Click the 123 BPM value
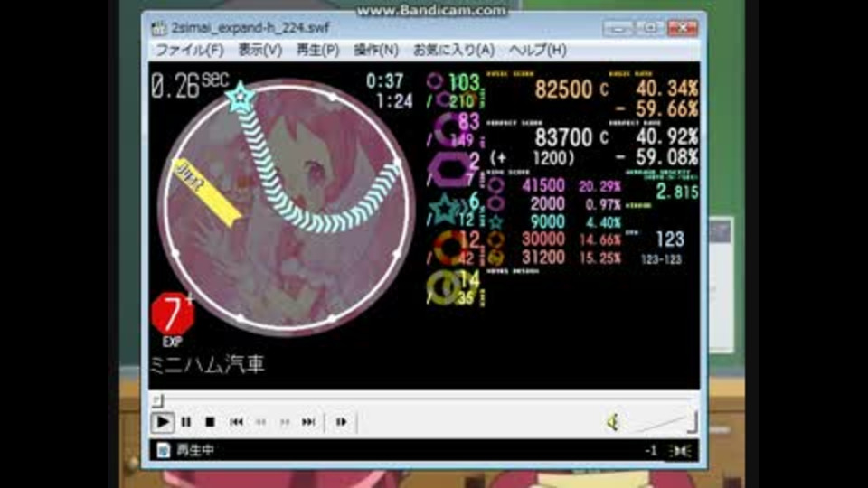This screenshot has height=488, width=868. click(670, 239)
